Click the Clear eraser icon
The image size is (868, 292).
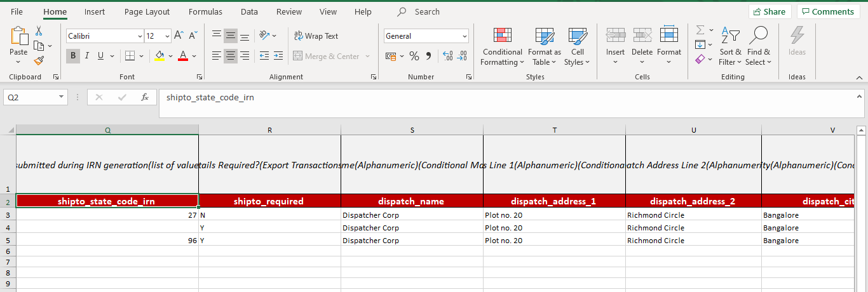click(x=700, y=60)
